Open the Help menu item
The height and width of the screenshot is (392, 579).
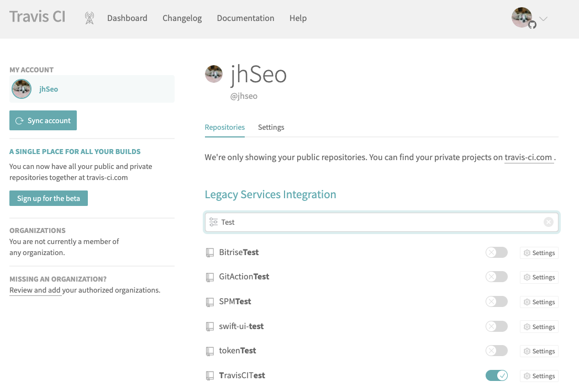[298, 18]
